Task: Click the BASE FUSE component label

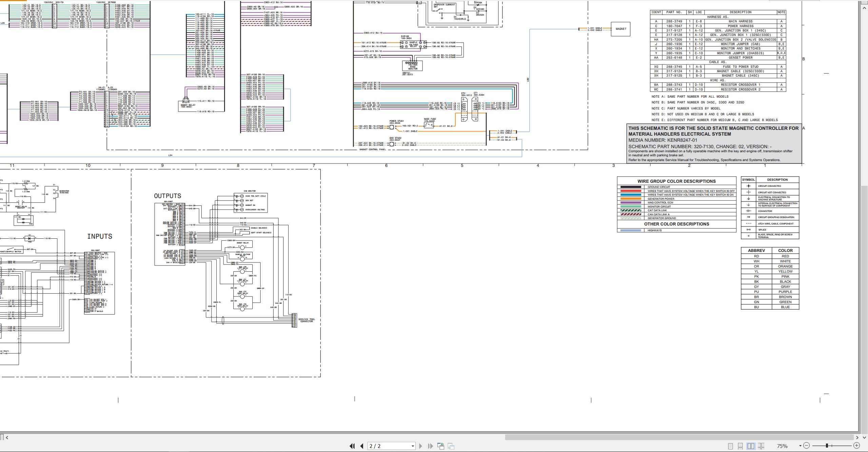Action: point(430,119)
